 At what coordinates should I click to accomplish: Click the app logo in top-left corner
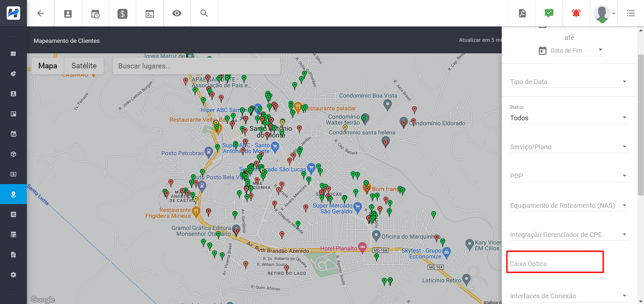click(13, 13)
